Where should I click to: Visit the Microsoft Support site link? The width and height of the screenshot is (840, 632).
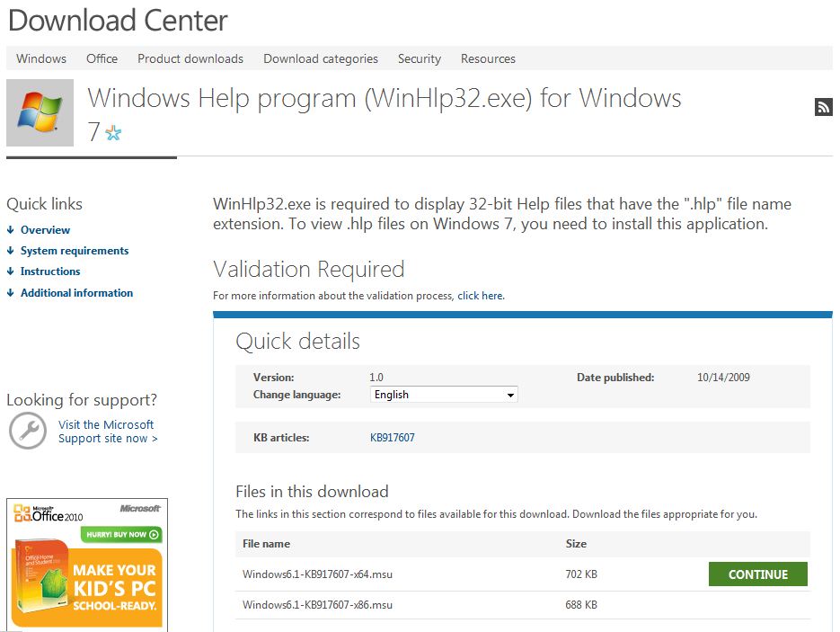pyautogui.click(x=107, y=432)
